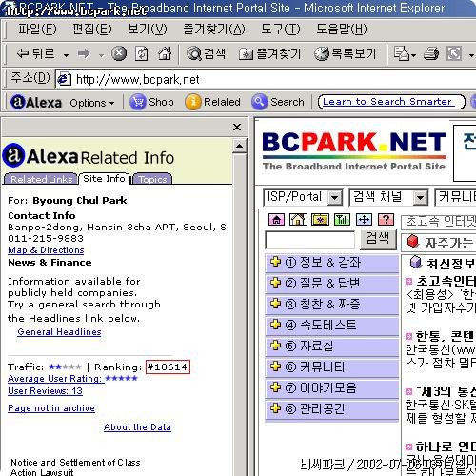Open the mail icon dropdown arrow

pos(413,56)
